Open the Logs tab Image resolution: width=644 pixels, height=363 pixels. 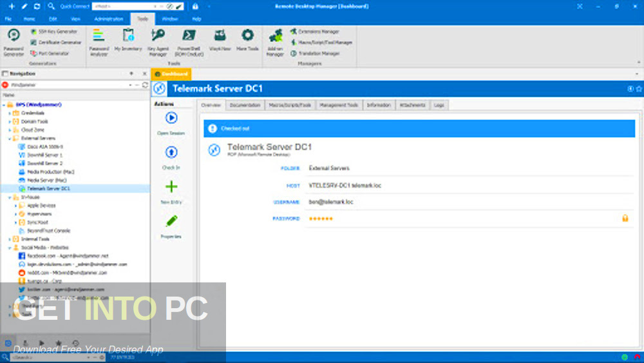[439, 105]
